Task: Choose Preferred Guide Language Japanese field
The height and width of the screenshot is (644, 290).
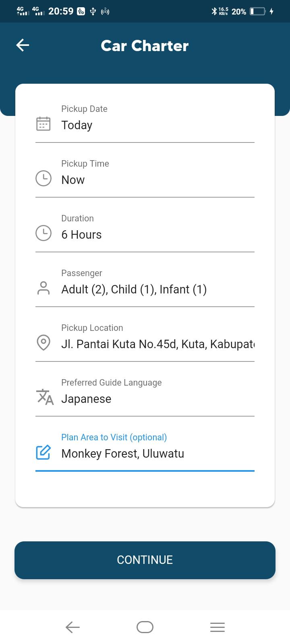Action: 145,395
